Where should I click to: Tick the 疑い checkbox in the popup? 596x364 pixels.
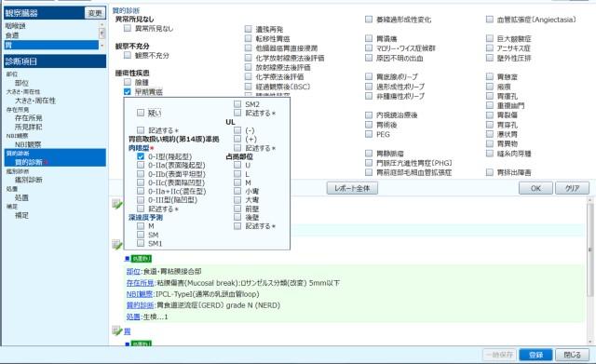point(141,113)
